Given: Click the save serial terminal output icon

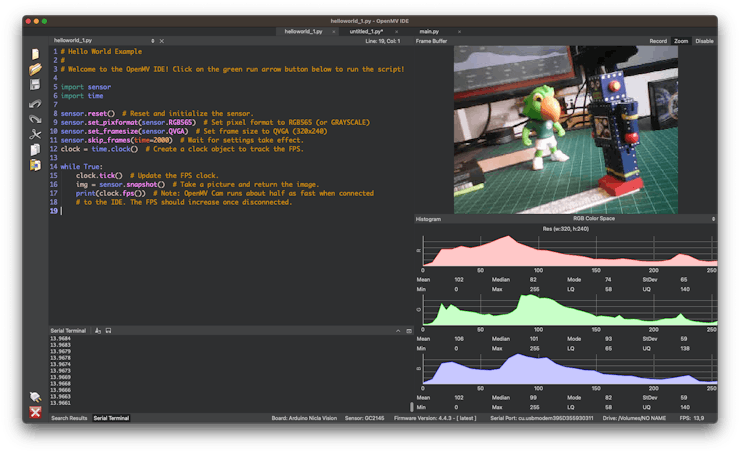Looking at the screenshot, I should pyautogui.click(x=109, y=331).
